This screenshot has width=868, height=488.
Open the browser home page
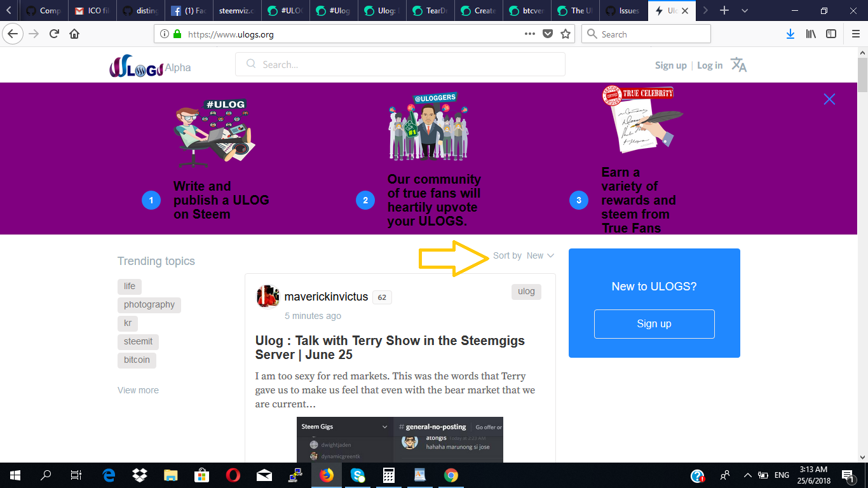click(74, 34)
